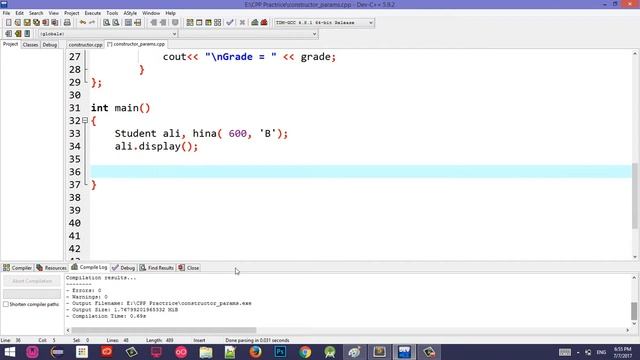Open the Edit menu
640x360 pixels.
click(x=20, y=13)
